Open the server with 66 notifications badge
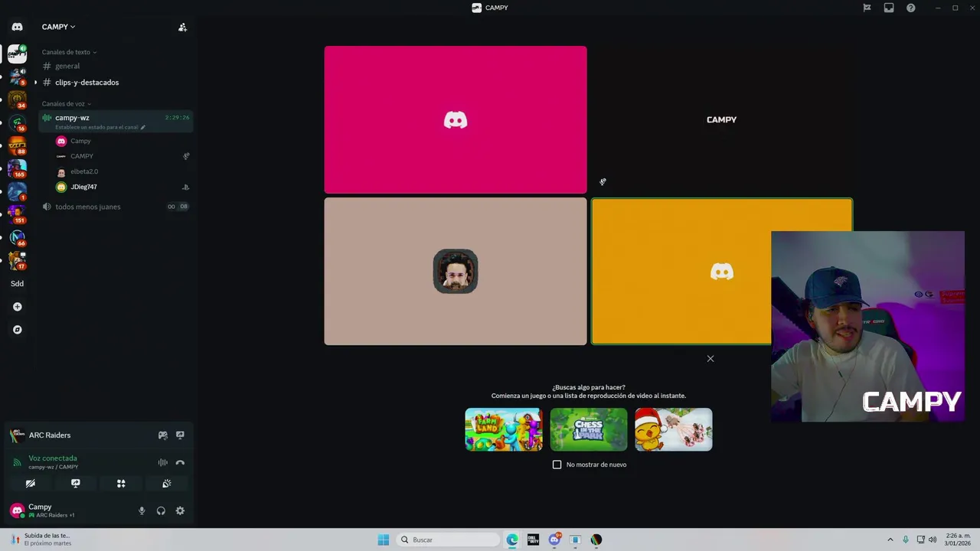This screenshot has height=551, width=980. click(17, 237)
